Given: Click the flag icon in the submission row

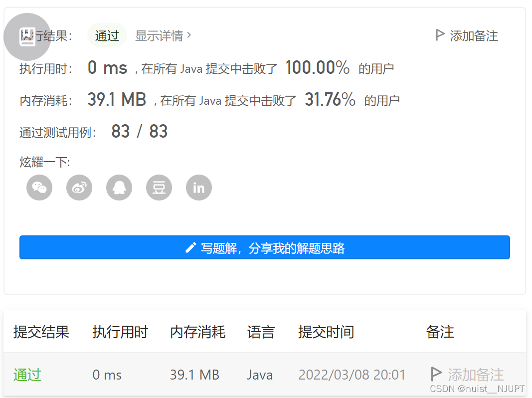Looking at the screenshot, I should tap(436, 374).
